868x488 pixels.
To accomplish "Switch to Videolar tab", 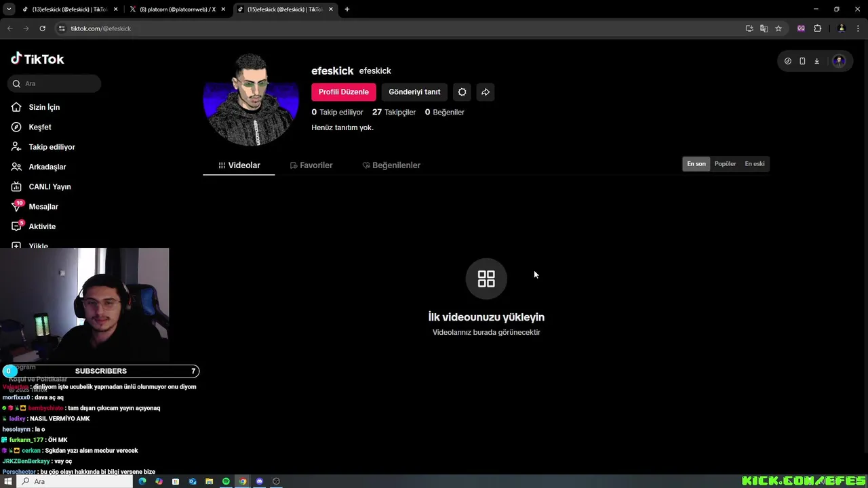I will (x=239, y=165).
